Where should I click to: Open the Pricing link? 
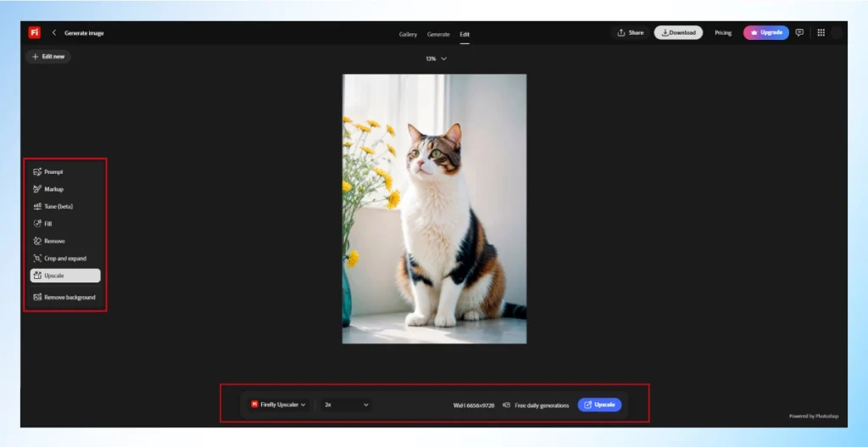[x=723, y=33]
